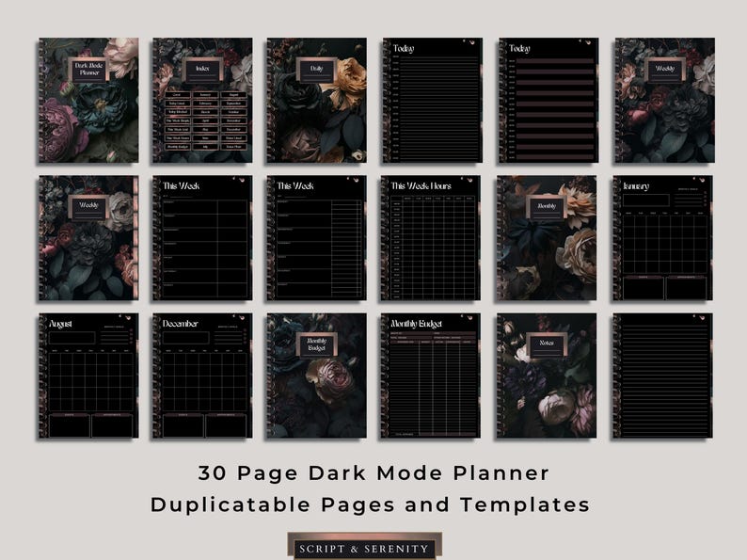
Task: Click the September button on Index page
Action: 233,104
